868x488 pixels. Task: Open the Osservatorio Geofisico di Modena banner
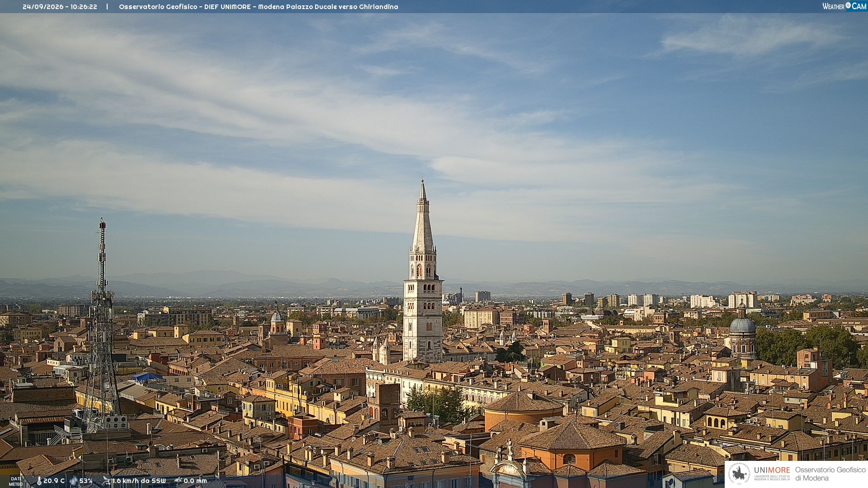[x=796, y=474]
